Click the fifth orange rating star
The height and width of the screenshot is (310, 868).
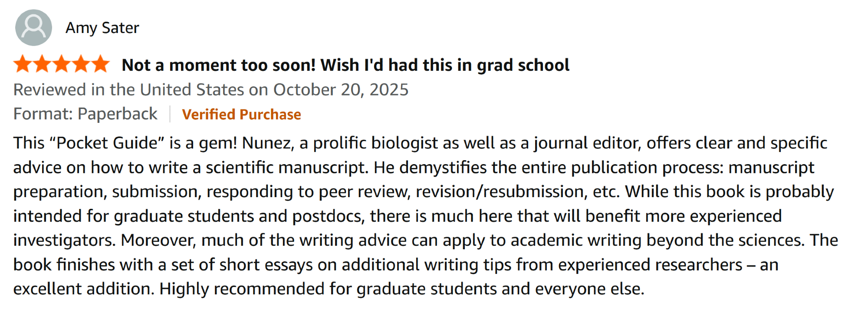[101, 64]
